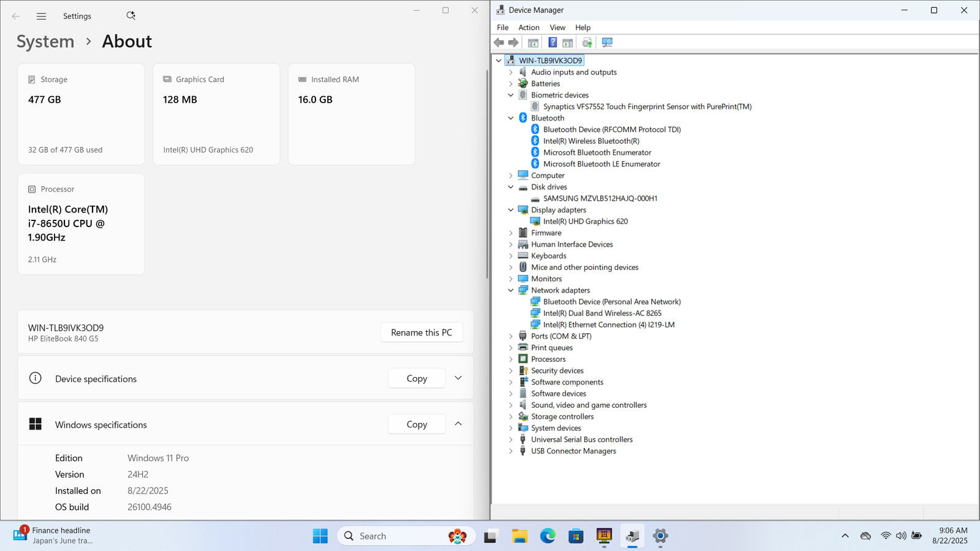The width and height of the screenshot is (980, 551).
Task: Click the Help icon in Device Manager toolbar
Action: (552, 43)
